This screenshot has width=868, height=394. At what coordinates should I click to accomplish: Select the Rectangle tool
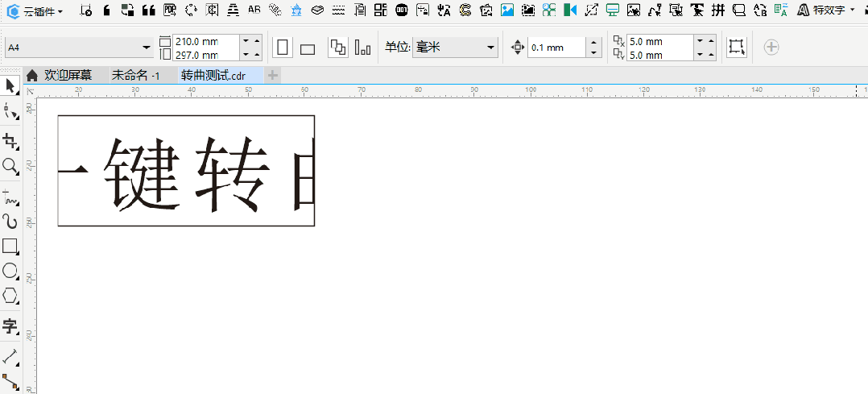(10, 246)
